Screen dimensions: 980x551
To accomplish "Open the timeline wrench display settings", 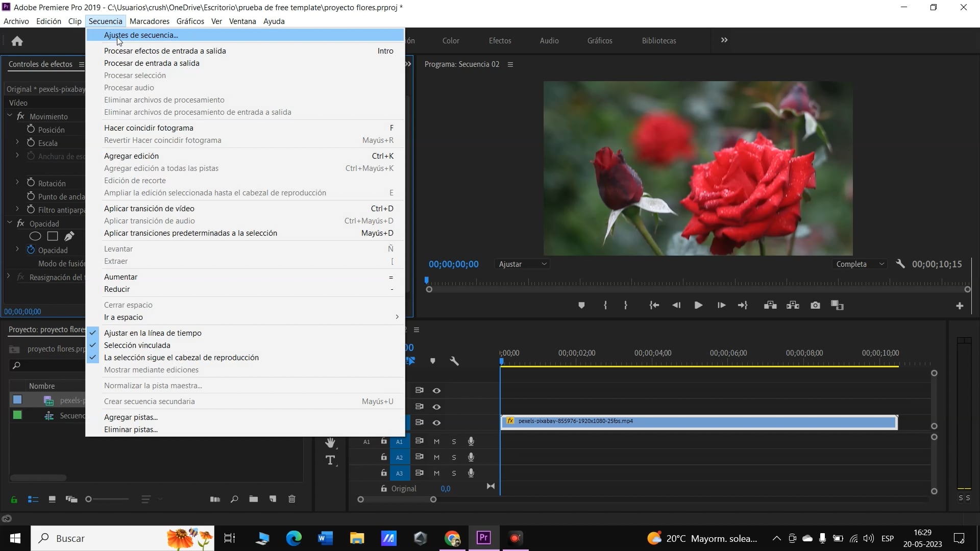I will 454,361.
